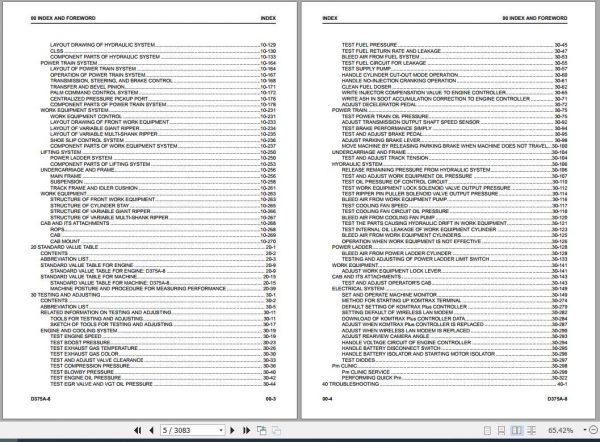This screenshot has height=442, width=600.
Task: Open the page number dropdown arrow
Action: 221,431
